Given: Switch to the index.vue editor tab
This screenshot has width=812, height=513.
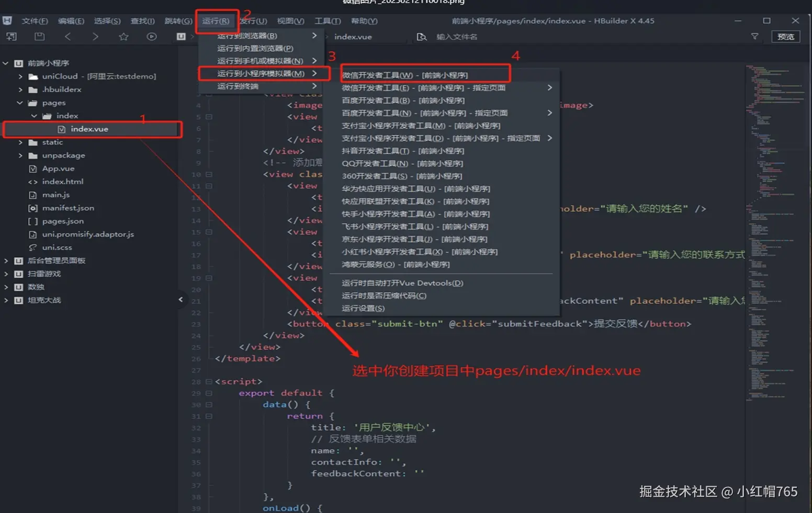Looking at the screenshot, I should coord(353,37).
